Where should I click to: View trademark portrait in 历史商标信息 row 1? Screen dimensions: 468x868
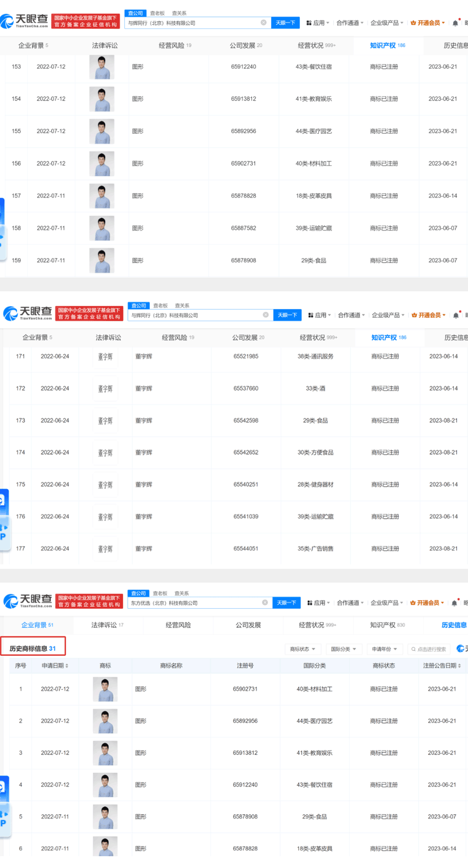click(105, 689)
